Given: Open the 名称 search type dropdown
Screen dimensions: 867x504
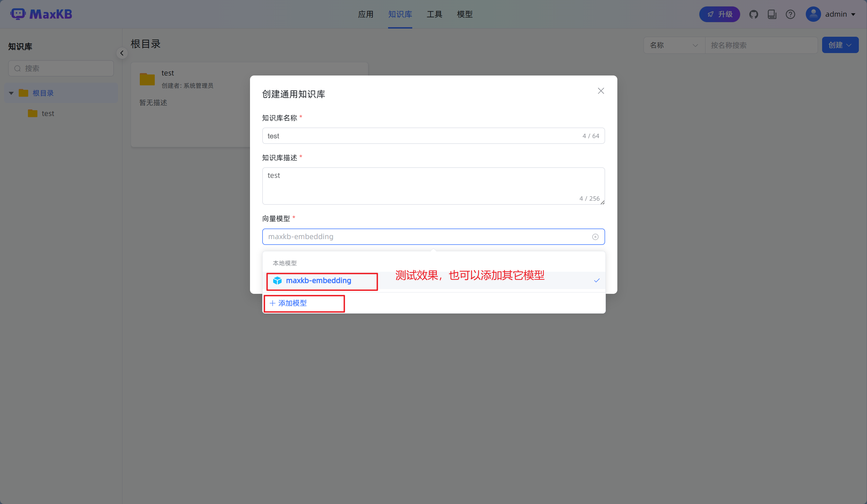Looking at the screenshot, I should click(674, 46).
